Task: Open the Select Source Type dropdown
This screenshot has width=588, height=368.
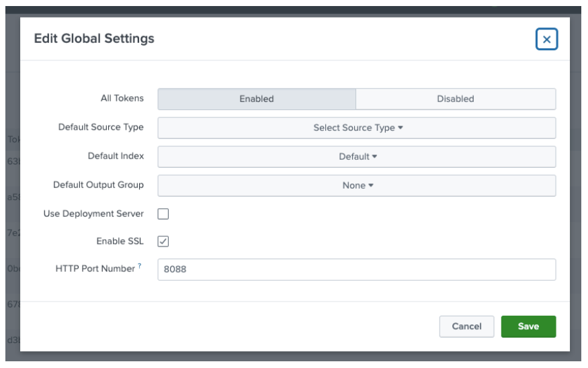Action: point(357,128)
